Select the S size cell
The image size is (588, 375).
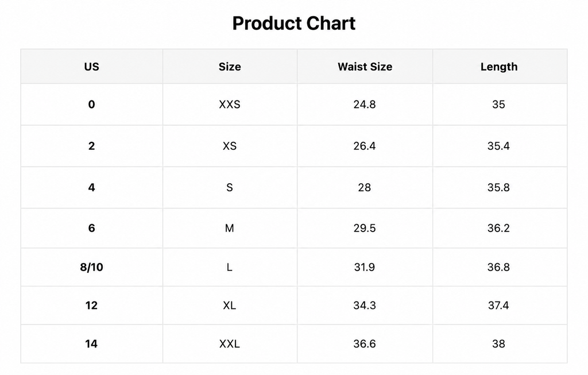click(x=230, y=187)
